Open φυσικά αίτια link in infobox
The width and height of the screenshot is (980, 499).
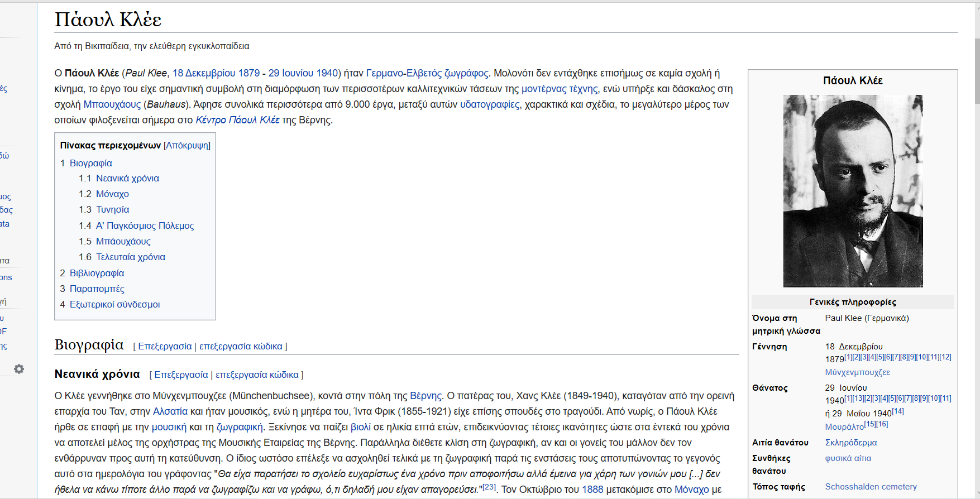coord(848,458)
